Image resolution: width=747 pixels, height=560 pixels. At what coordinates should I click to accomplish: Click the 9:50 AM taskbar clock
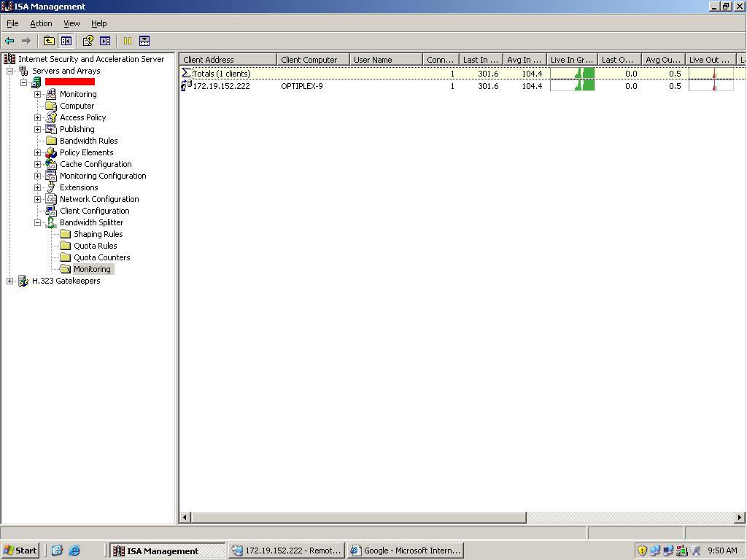pyautogui.click(x=722, y=551)
